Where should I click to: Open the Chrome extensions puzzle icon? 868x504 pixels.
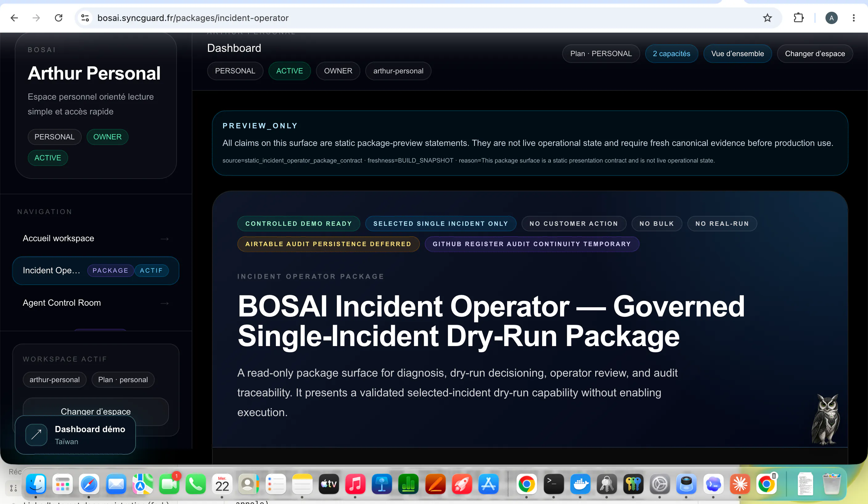click(x=798, y=18)
